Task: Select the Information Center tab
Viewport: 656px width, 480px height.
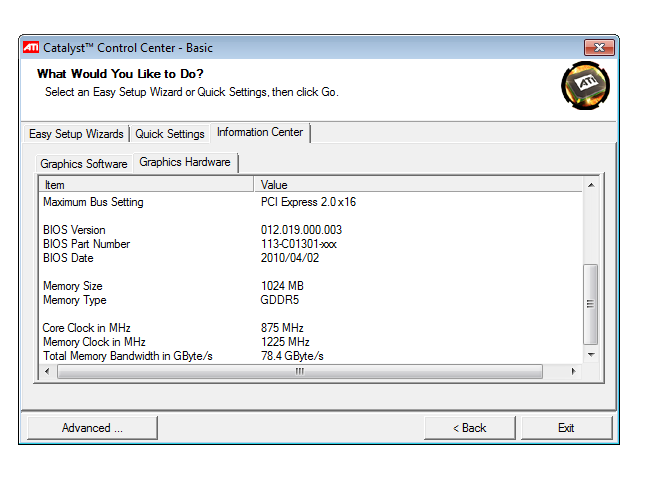Action: click(x=261, y=132)
